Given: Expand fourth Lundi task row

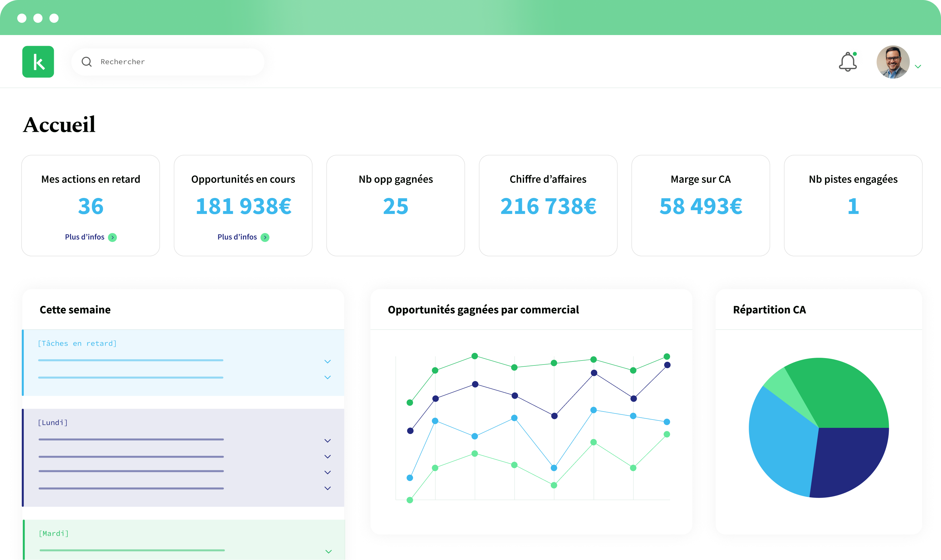Looking at the screenshot, I should point(328,488).
